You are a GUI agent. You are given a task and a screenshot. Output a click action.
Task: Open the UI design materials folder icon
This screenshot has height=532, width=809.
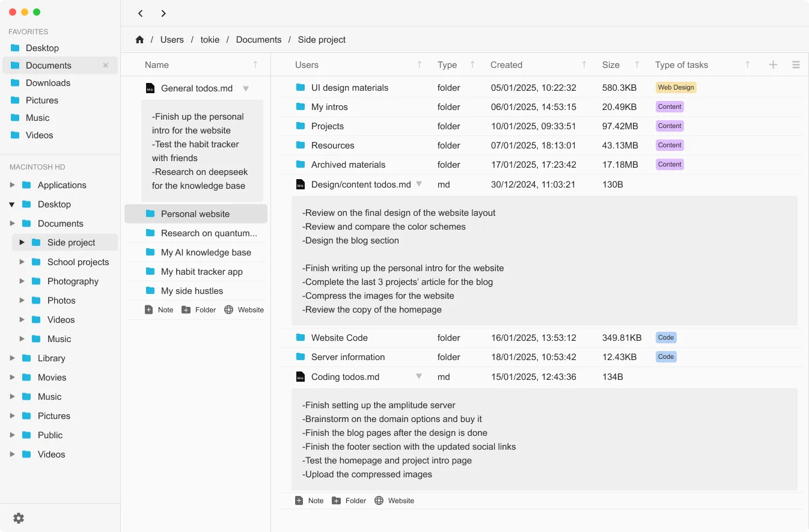pyautogui.click(x=301, y=88)
